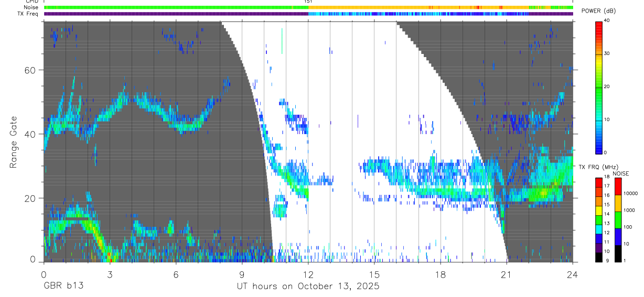
Task: Click the range gate tick label 40
Action: 31,134
